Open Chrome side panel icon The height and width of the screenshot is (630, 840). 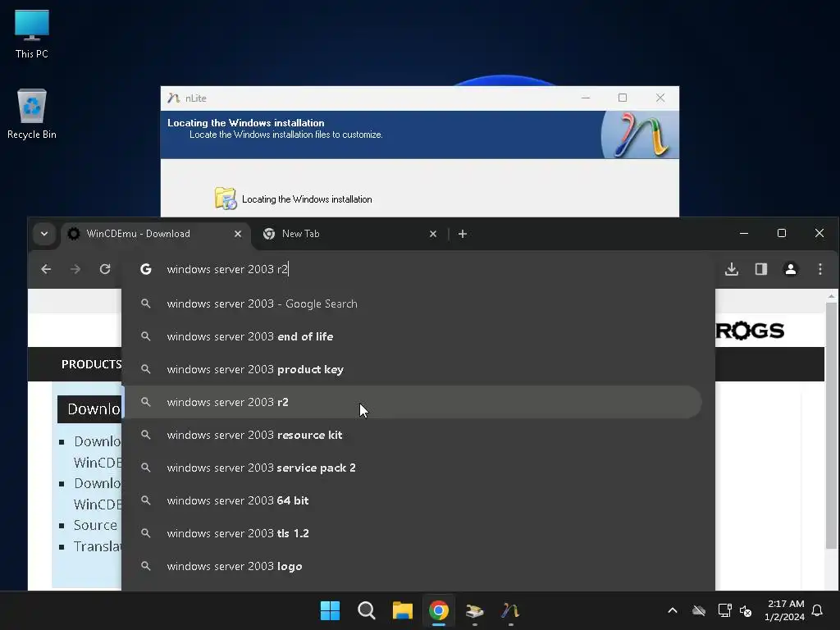[761, 269]
